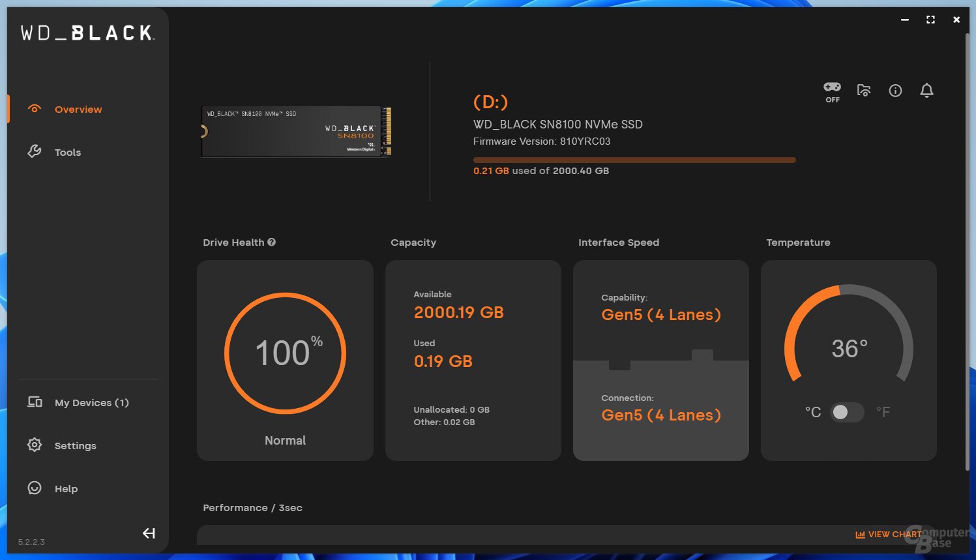This screenshot has height=560, width=976.
Task: Click the Unallocated: 0 GB text
Action: [x=451, y=410]
